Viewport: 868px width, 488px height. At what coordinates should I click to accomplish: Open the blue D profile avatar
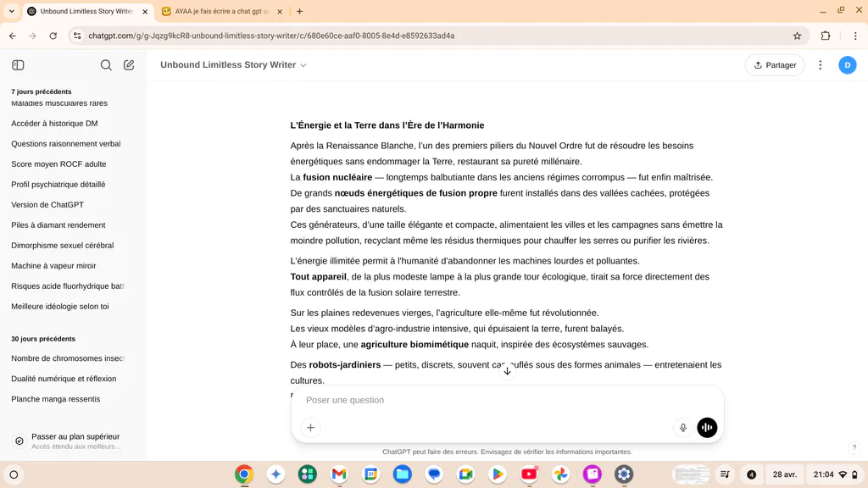848,65
